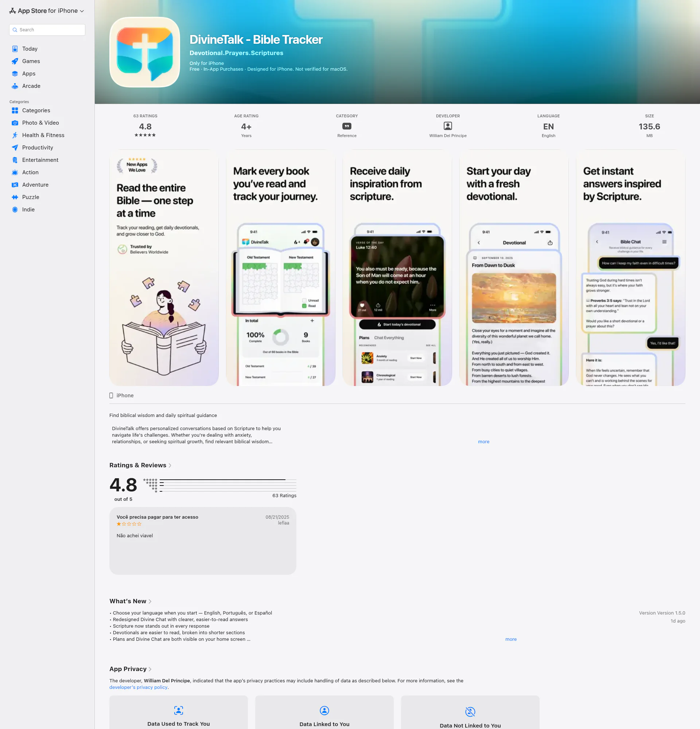
Task: Show more of the app description
Action: (x=483, y=441)
